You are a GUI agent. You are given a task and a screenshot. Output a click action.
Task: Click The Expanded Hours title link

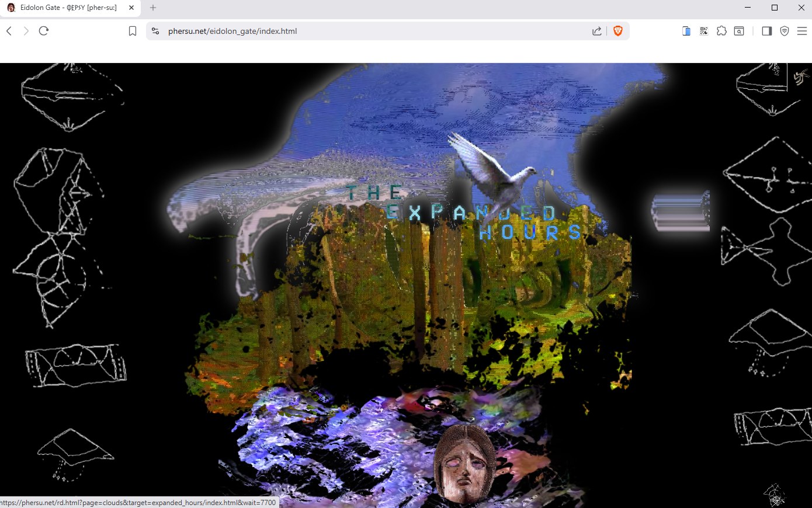[x=461, y=214]
